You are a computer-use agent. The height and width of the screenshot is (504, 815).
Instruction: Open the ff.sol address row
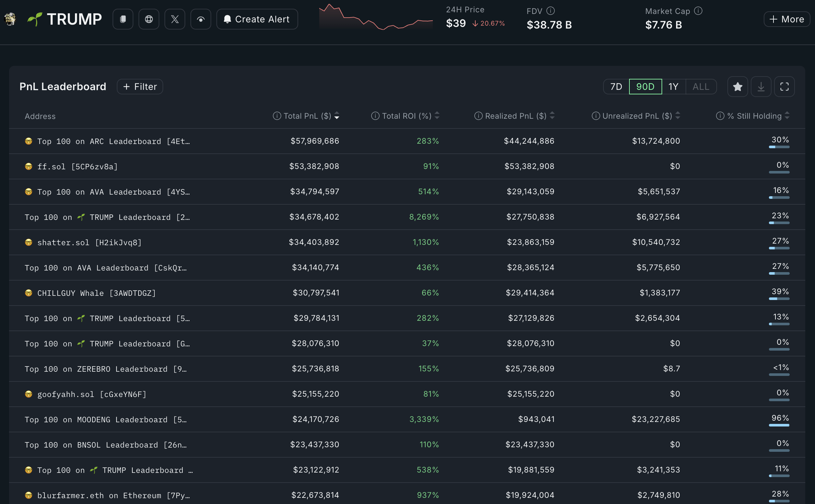[77, 166]
